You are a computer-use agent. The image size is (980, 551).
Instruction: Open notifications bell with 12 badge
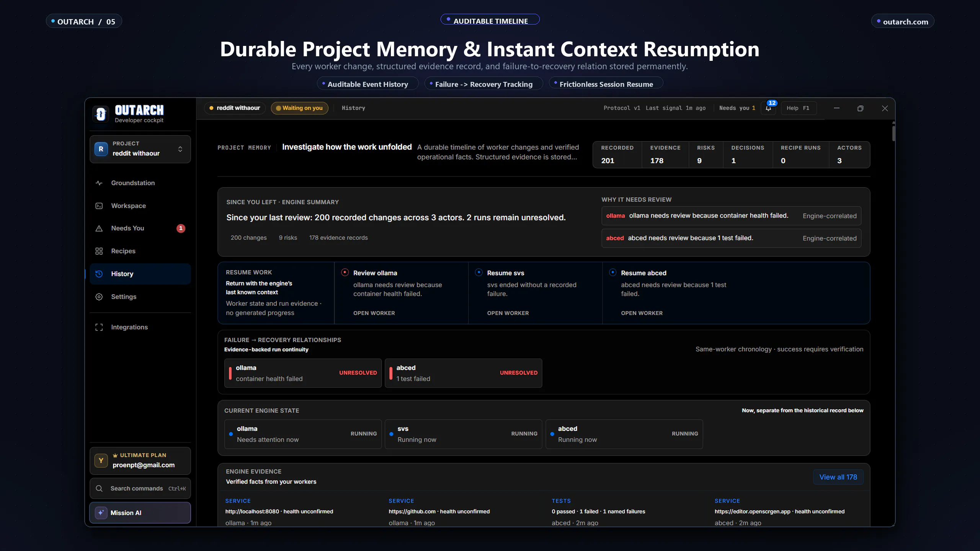pyautogui.click(x=768, y=108)
